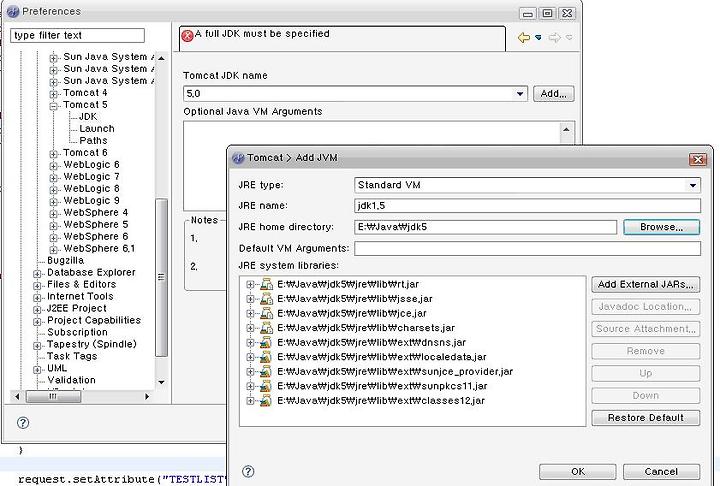Open the back history dropdown arrow
Image resolution: width=720 pixels, height=486 pixels.
[x=538, y=37]
